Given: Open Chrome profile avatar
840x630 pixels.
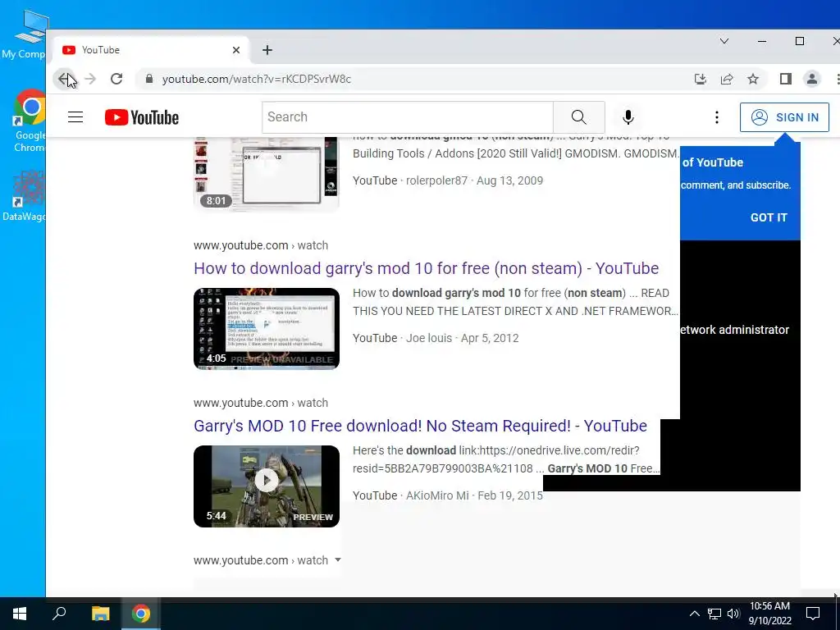Looking at the screenshot, I should 811,80.
